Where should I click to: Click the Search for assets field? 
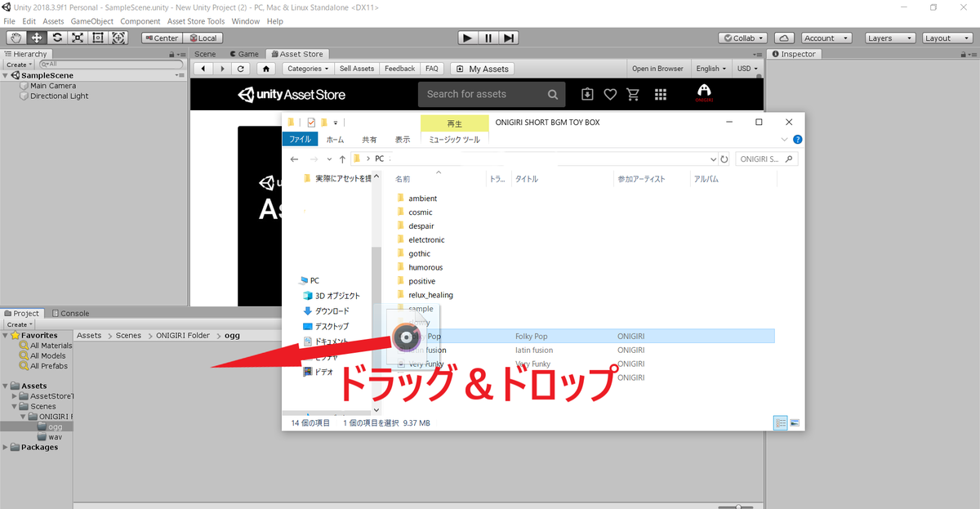pos(490,94)
